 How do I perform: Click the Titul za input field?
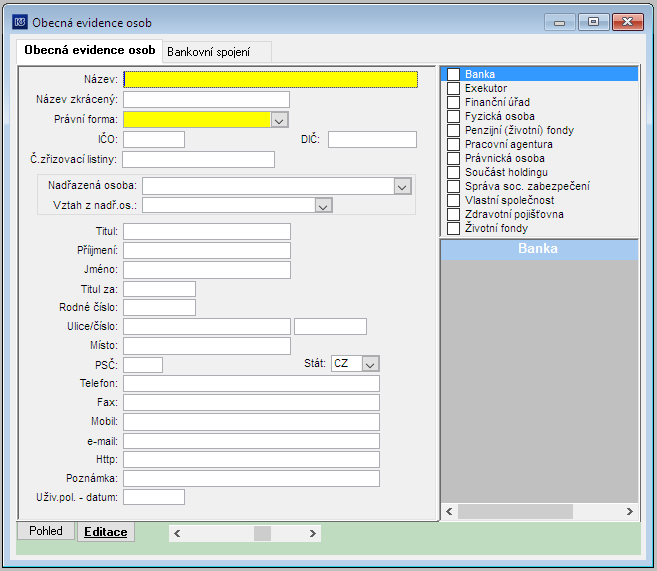159,289
